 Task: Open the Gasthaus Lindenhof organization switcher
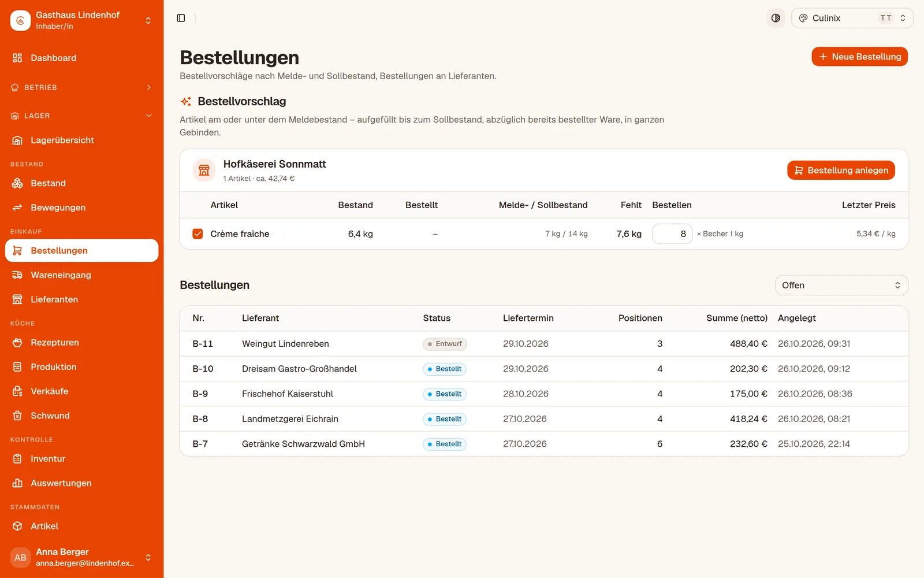[x=82, y=20]
